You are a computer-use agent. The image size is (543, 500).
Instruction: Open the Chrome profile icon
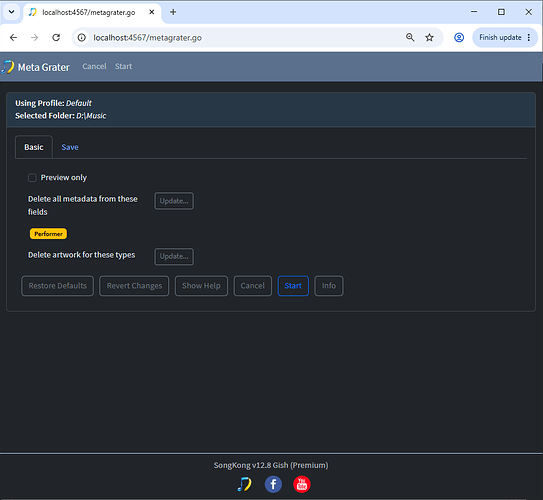(x=459, y=37)
